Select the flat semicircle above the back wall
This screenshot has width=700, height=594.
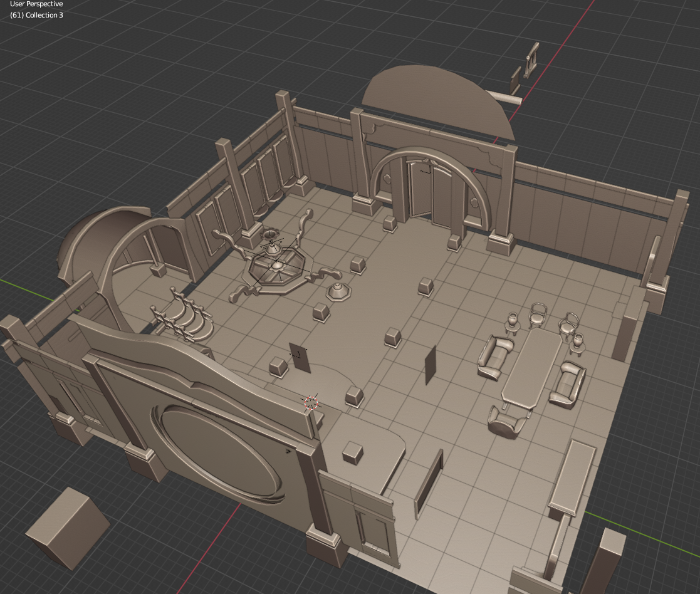coord(438,102)
